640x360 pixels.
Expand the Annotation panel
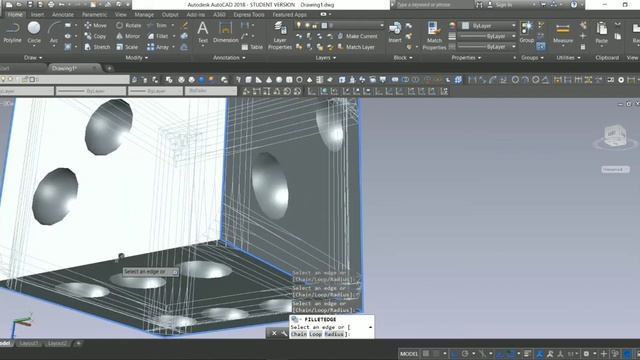229,58
